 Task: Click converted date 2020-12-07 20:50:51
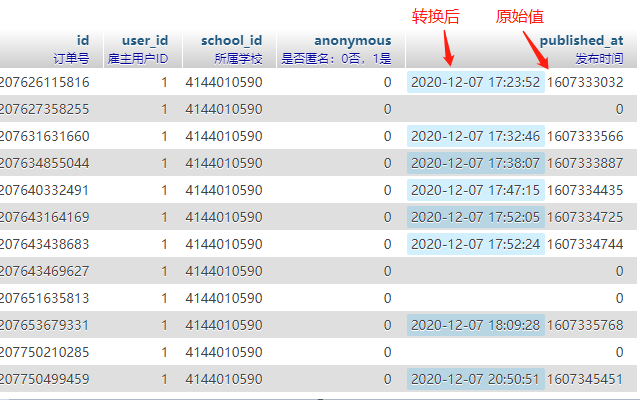(476, 379)
